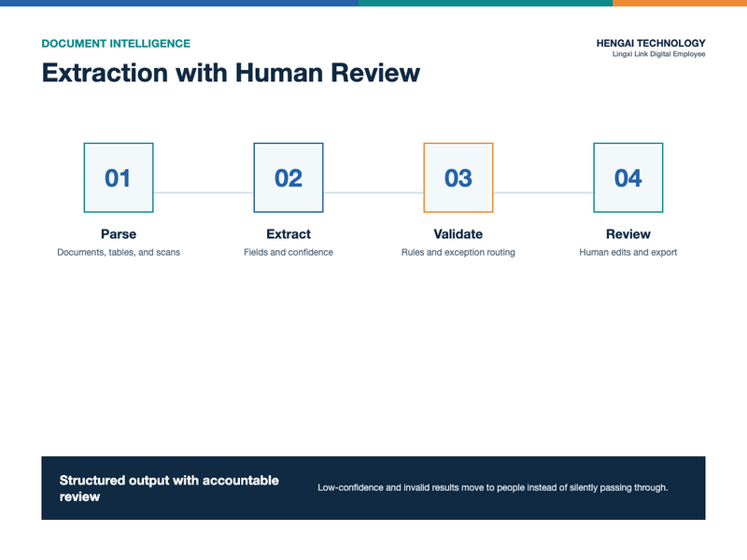Click 'Lingxi Link Digital Employee' subtitle
Image resolution: width=747 pixels, height=560 pixels.
(659, 54)
